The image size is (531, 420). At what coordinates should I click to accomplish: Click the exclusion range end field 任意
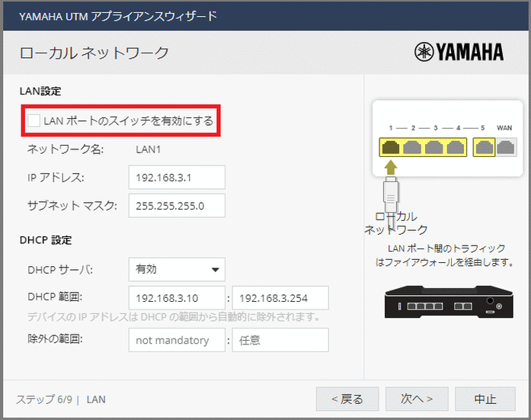[x=280, y=340]
